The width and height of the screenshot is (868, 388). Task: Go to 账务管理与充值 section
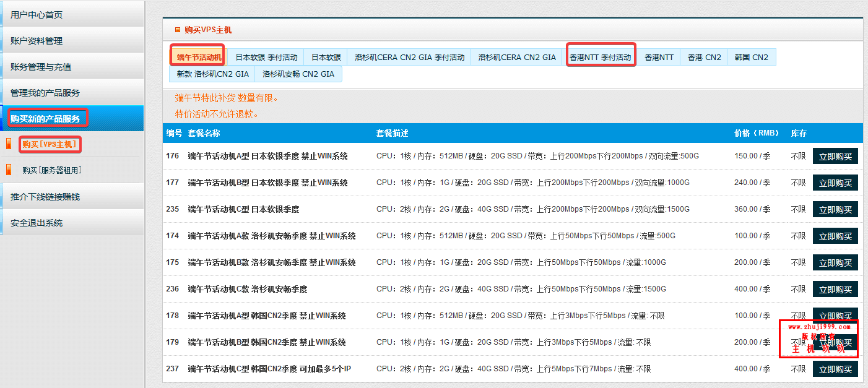tap(41, 67)
